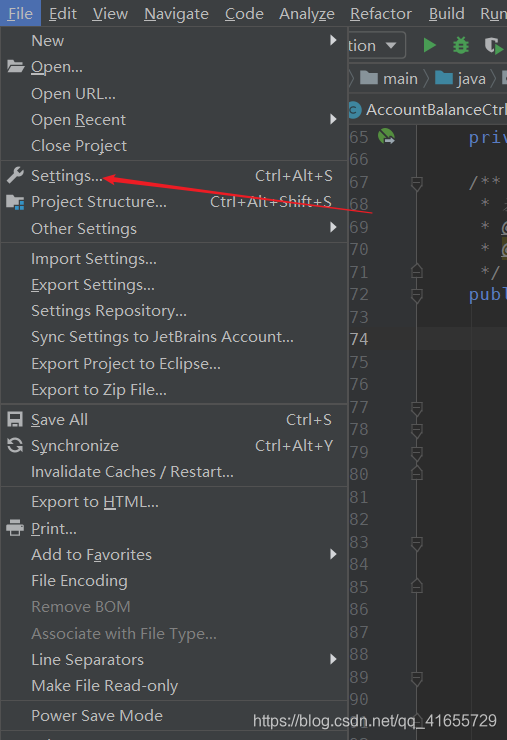This screenshot has width=507, height=740.
Task: Open the View menu
Action: click(110, 14)
